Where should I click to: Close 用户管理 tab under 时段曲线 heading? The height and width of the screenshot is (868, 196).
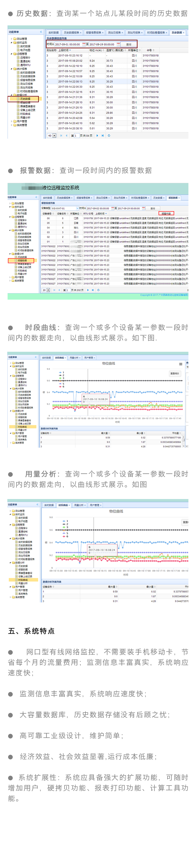point(95,357)
